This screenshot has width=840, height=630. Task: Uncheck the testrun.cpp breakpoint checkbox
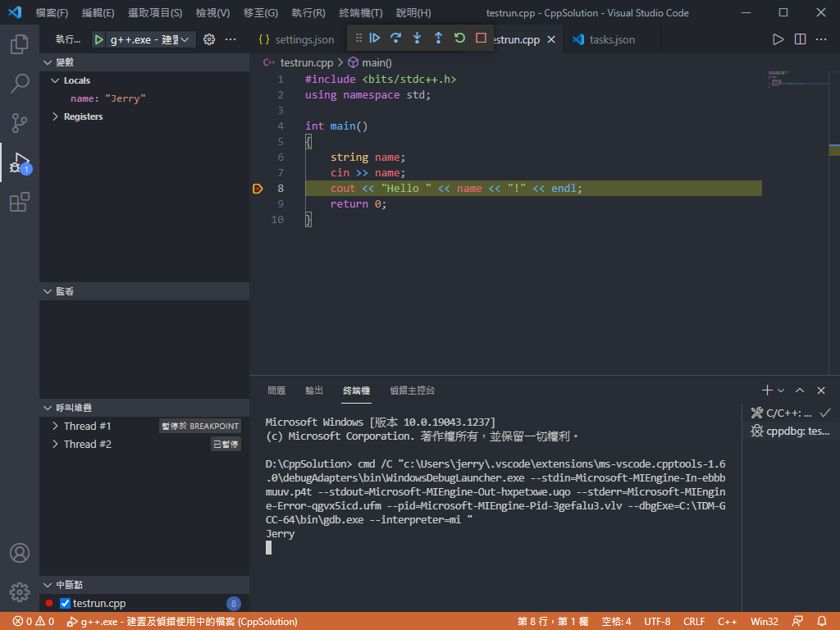click(66, 604)
